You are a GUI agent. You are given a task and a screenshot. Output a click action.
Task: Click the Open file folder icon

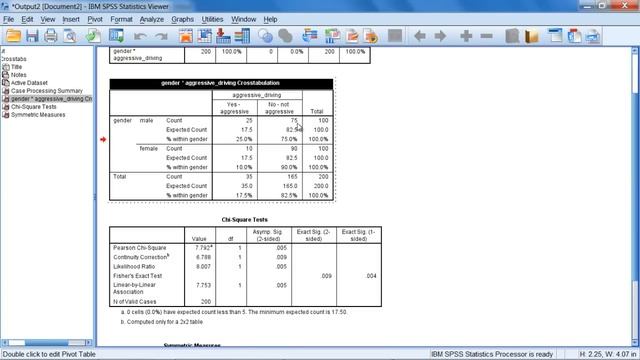[x=13, y=36]
